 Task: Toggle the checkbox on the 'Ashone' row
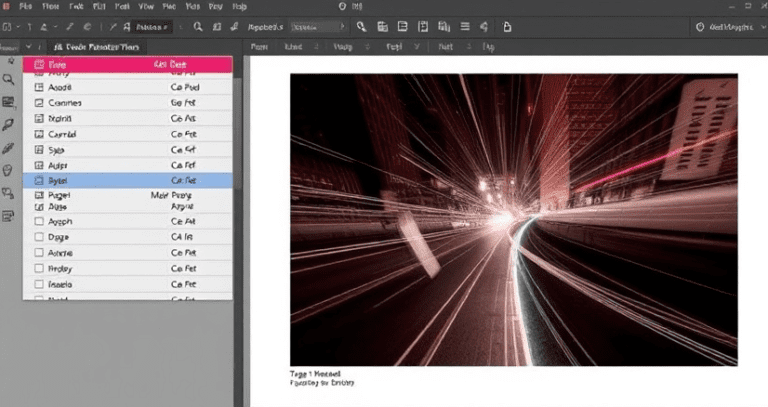40,254
